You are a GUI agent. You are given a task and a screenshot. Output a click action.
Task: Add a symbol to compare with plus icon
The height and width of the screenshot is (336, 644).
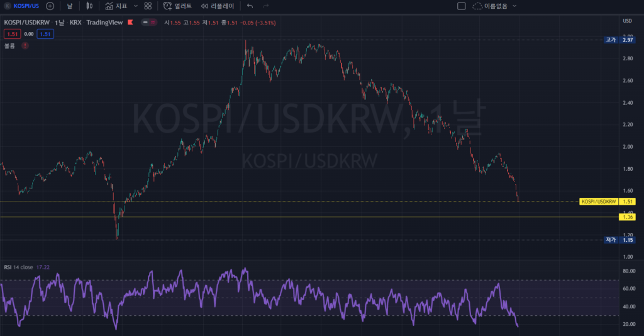50,6
